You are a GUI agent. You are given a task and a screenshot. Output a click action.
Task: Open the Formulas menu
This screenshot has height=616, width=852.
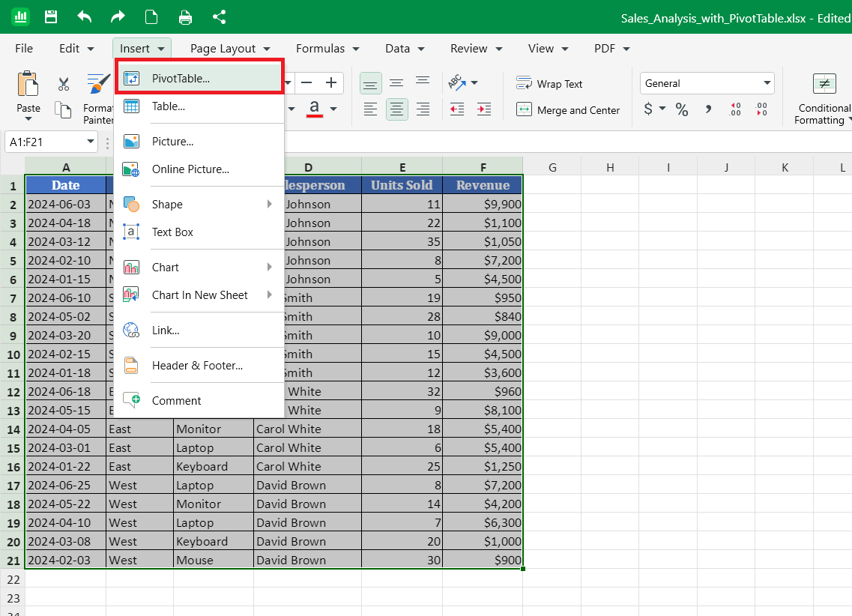tap(327, 49)
